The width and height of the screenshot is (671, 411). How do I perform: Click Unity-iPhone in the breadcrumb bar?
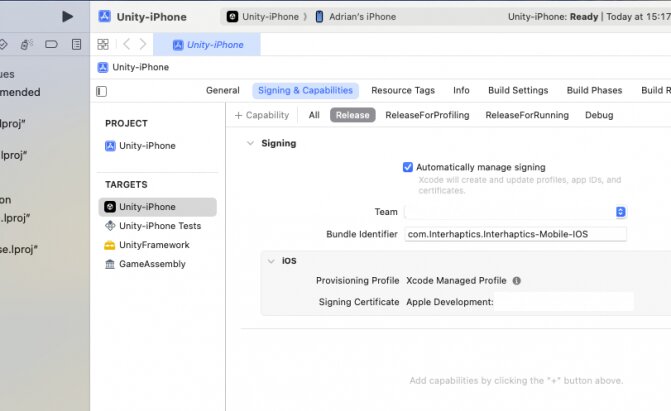pyautogui.click(x=133, y=67)
